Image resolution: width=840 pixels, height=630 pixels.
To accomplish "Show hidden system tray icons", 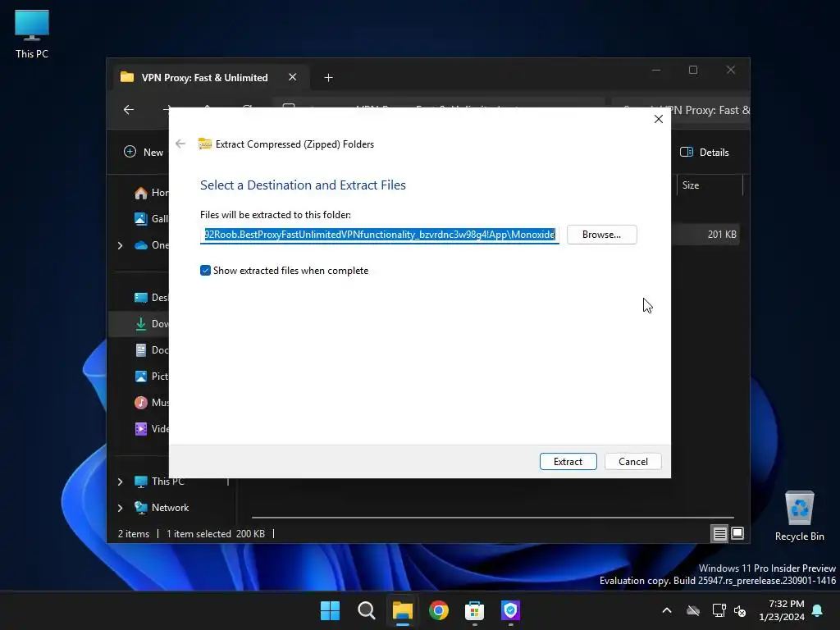I will (667, 610).
